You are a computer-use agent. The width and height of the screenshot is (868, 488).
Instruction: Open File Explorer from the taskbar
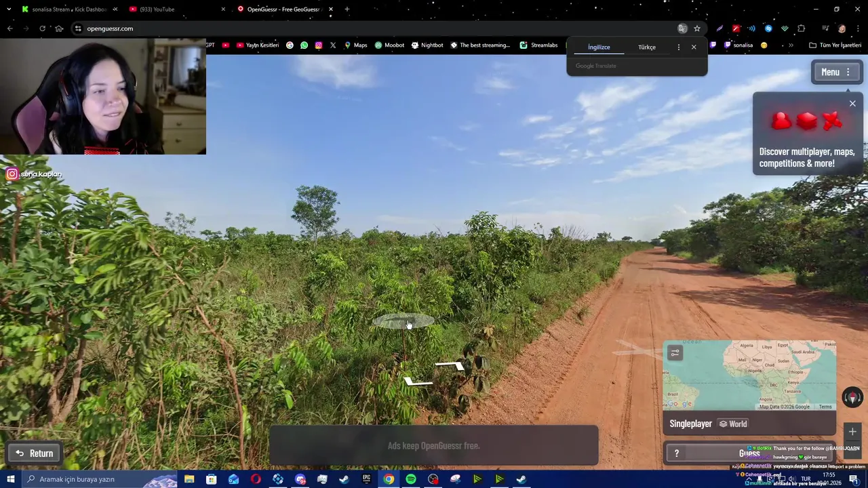pos(189,479)
